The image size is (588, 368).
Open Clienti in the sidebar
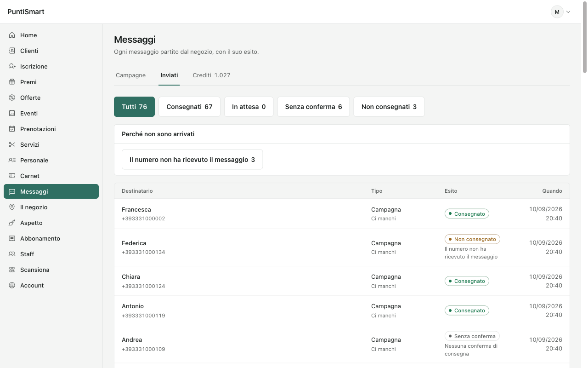(51, 51)
